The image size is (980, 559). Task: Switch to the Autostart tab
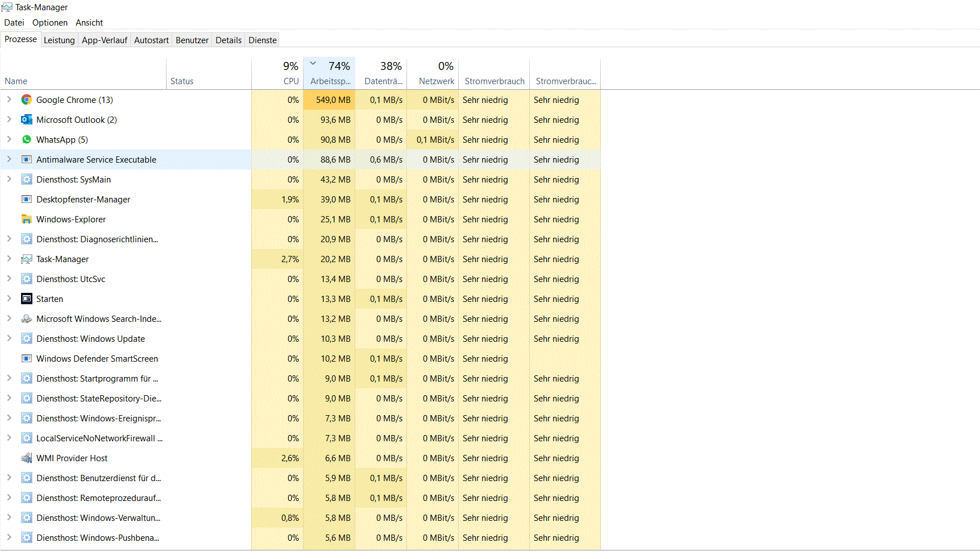151,40
